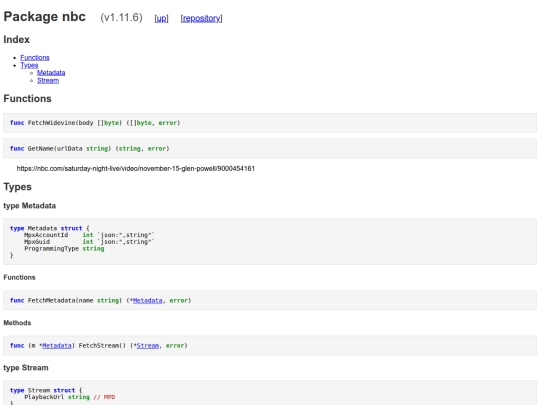
Task: Click the type Metadata heading
Action: coord(30,206)
